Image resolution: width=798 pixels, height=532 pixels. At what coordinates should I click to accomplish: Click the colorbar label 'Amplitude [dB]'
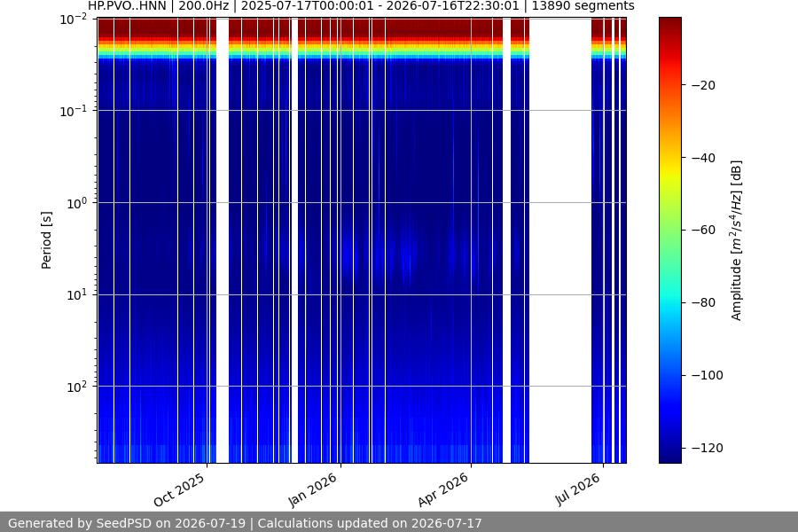(x=737, y=240)
